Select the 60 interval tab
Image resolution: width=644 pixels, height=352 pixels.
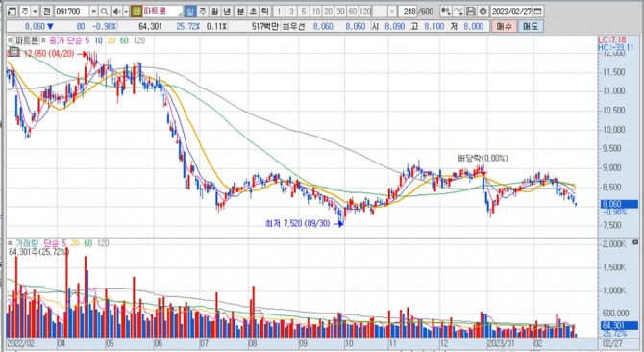point(353,12)
